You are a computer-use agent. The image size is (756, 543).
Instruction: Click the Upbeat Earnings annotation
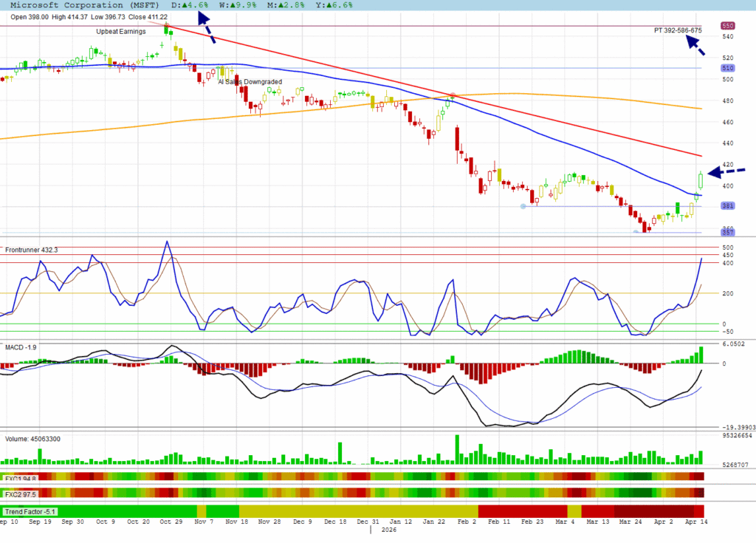(x=121, y=32)
